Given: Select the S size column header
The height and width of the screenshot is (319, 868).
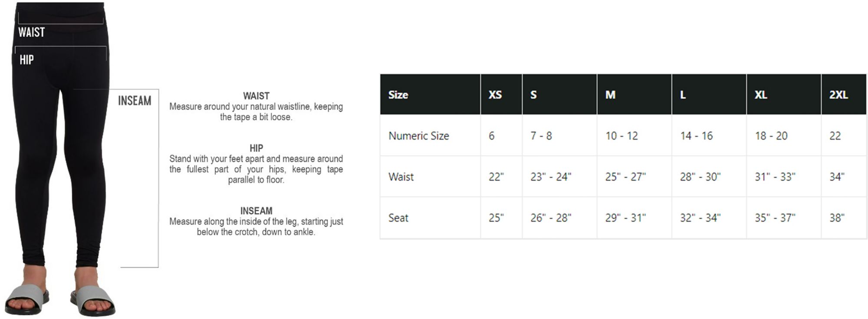Looking at the screenshot, I should tap(533, 95).
